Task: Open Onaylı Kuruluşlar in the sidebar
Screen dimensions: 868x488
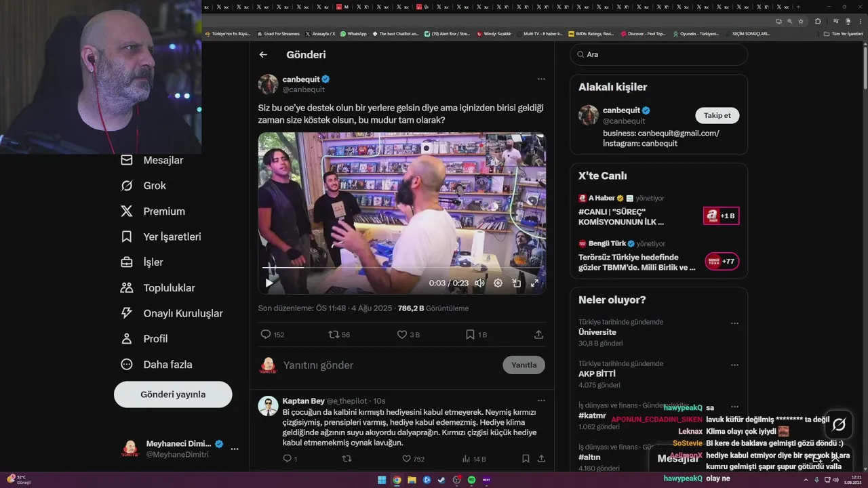Action: tap(172, 313)
